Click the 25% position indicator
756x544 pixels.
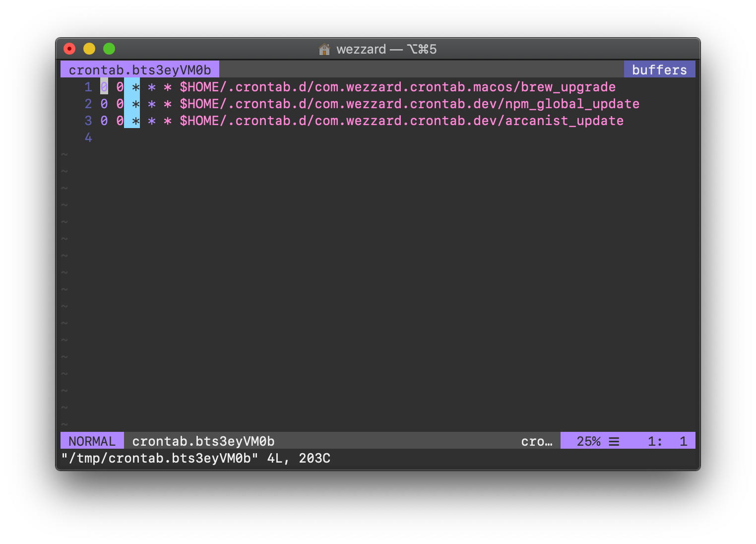click(x=588, y=441)
